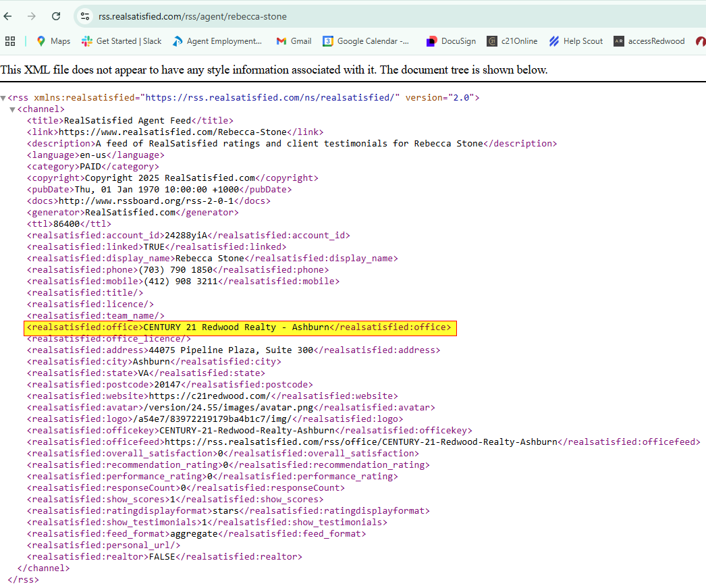Image resolution: width=706 pixels, height=588 pixels.
Task: Click the browser forward arrow
Action: [32, 17]
